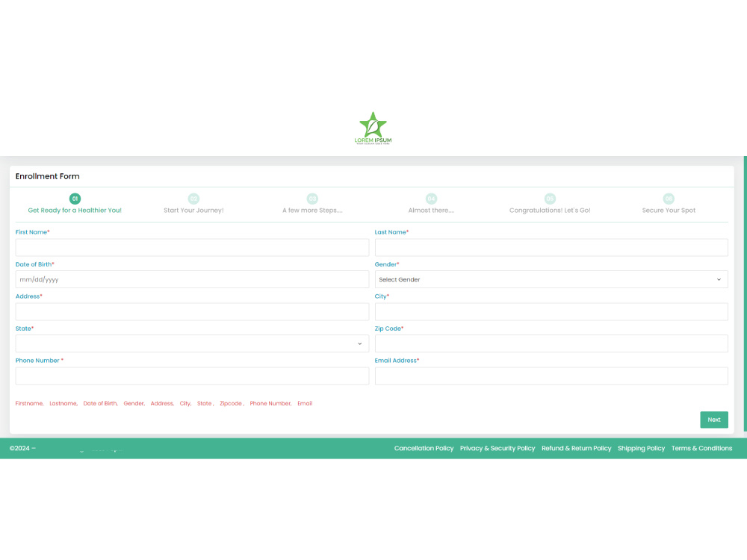Open the State dropdown list
Screen dimensions: 747x560
pyautogui.click(x=192, y=343)
